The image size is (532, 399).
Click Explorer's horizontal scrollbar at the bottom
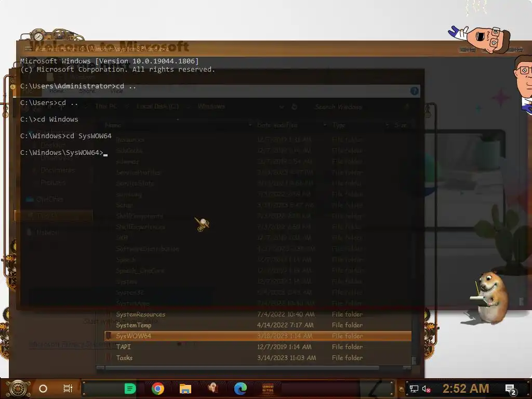242,368
